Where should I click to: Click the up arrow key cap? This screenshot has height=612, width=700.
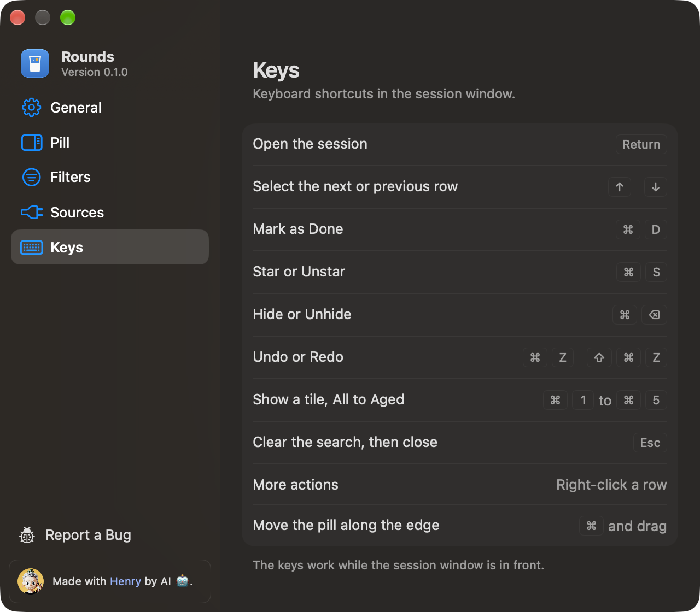(620, 187)
